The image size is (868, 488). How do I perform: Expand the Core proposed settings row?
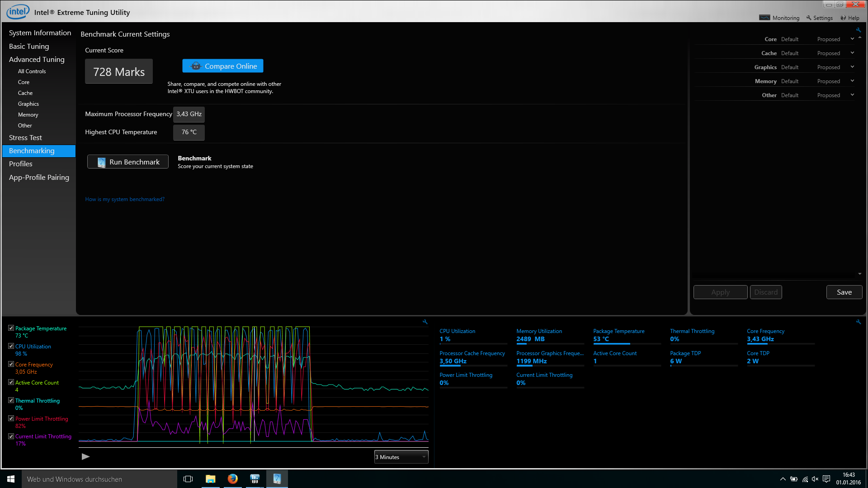tap(852, 39)
